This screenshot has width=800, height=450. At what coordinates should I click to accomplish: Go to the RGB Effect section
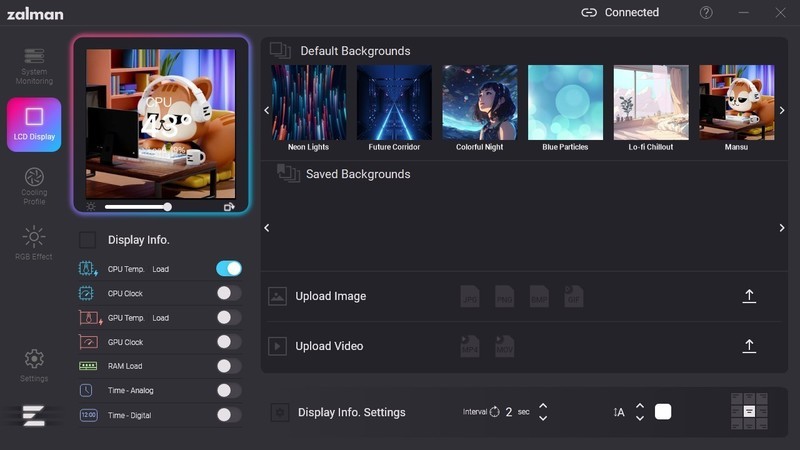click(34, 243)
